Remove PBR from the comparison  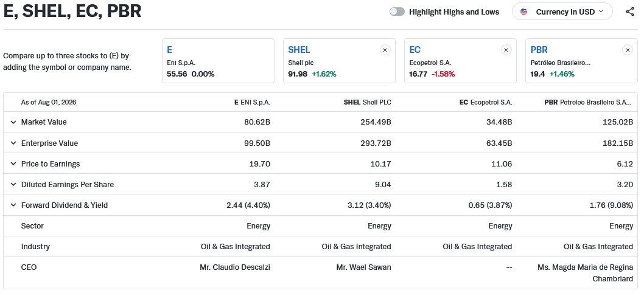click(627, 50)
